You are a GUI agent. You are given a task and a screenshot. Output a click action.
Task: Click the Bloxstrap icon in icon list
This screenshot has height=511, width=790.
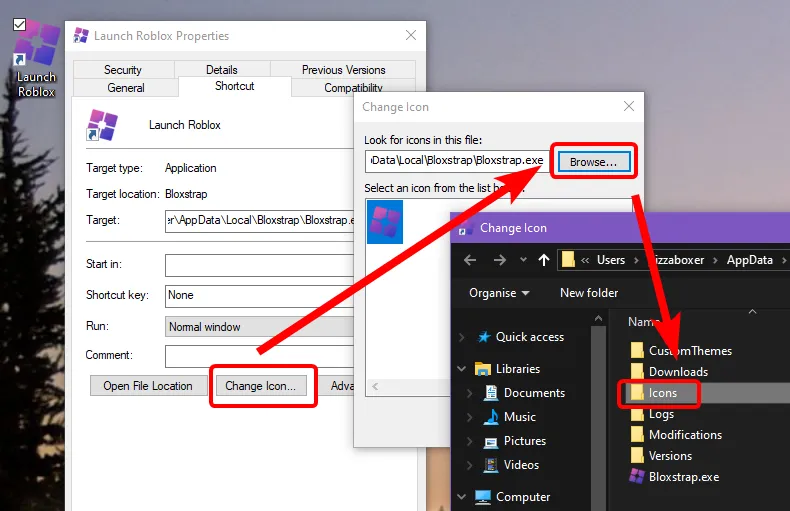pyautogui.click(x=385, y=219)
